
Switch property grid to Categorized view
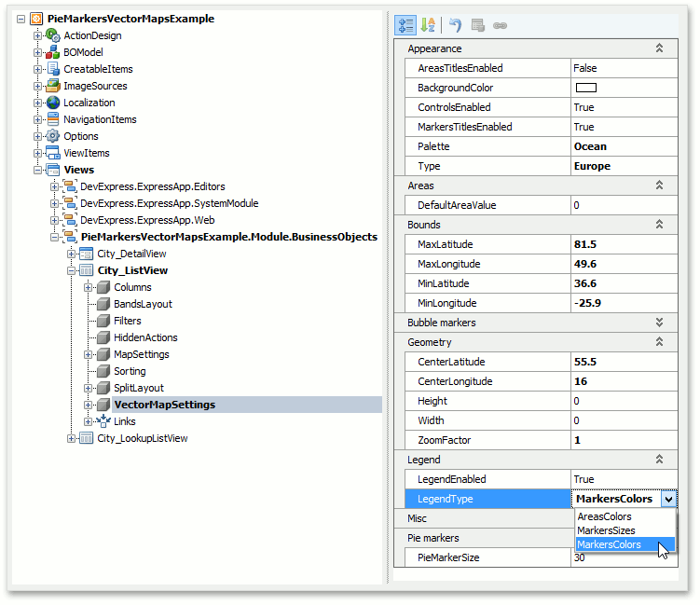(x=405, y=25)
